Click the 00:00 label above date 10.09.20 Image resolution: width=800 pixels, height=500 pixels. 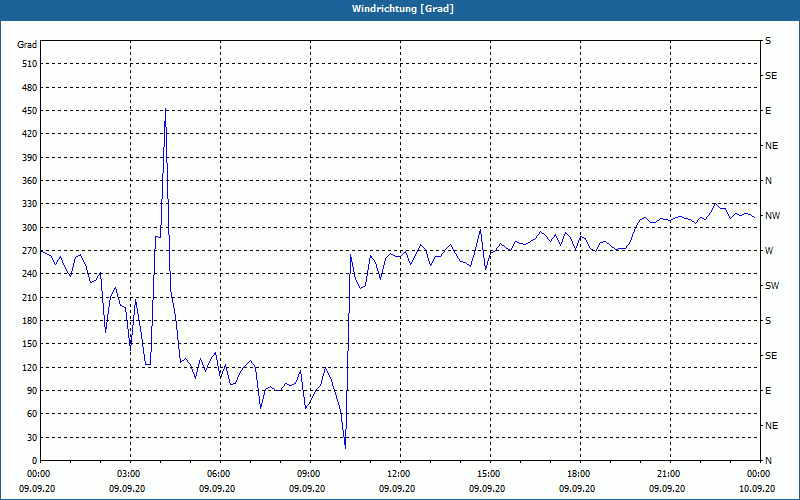(759, 474)
